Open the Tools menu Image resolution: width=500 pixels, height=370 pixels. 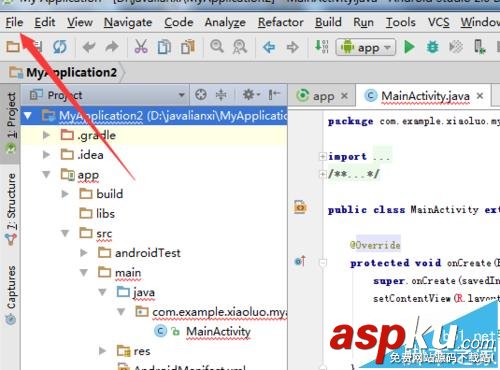pyautogui.click(x=401, y=22)
